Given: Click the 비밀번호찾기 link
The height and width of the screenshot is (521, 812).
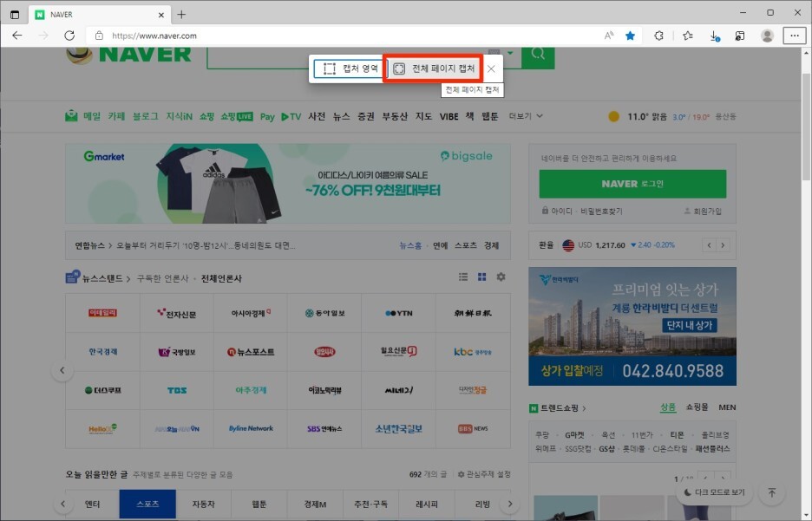Looking at the screenshot, I should [x=601, y=212].
